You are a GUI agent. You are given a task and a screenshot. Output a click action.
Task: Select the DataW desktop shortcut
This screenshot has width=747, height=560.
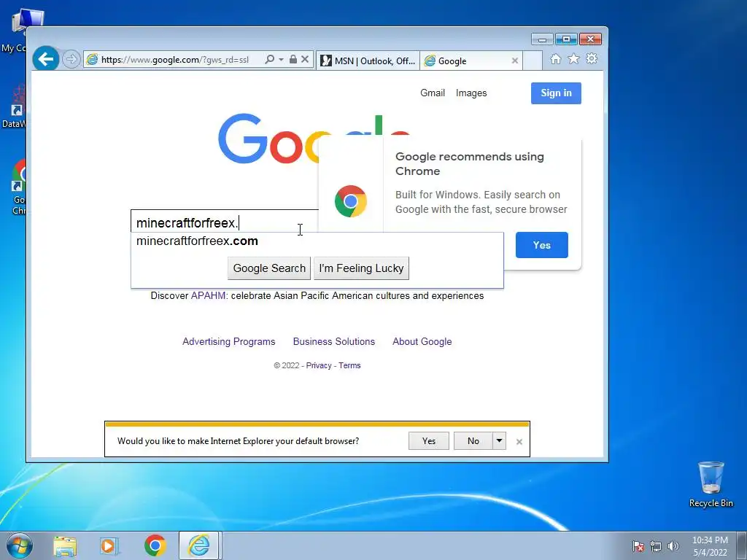[x=15, y=106]
